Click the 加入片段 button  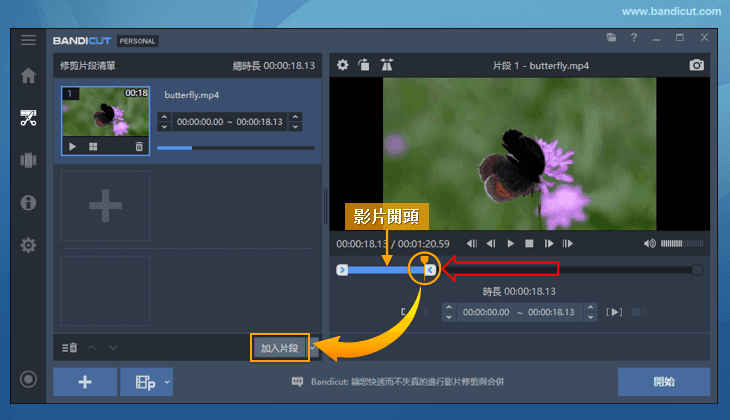click(x=279, y=348)
